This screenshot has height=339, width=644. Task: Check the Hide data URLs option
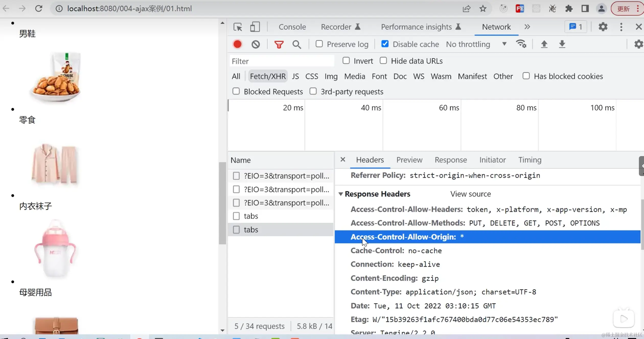point(383,61)
